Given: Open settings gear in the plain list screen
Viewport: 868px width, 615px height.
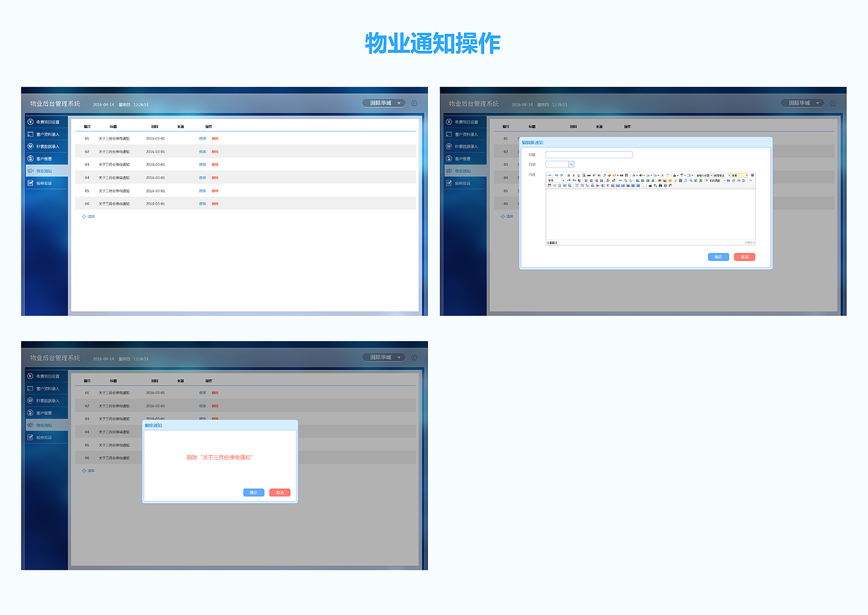Looking at the screenshot, I should coord(414,103).
